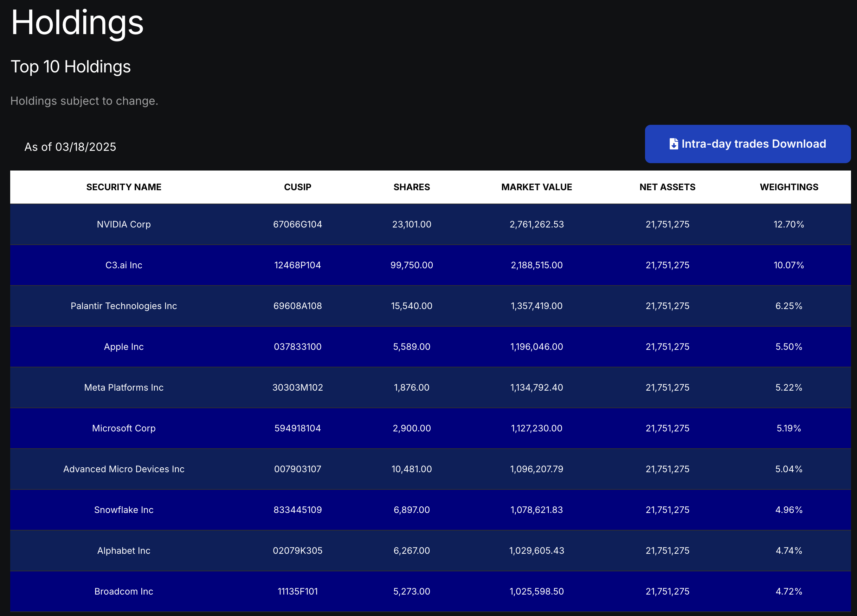
Task: Click Meta Platforms Inc security name
Action: coord(124,388)
